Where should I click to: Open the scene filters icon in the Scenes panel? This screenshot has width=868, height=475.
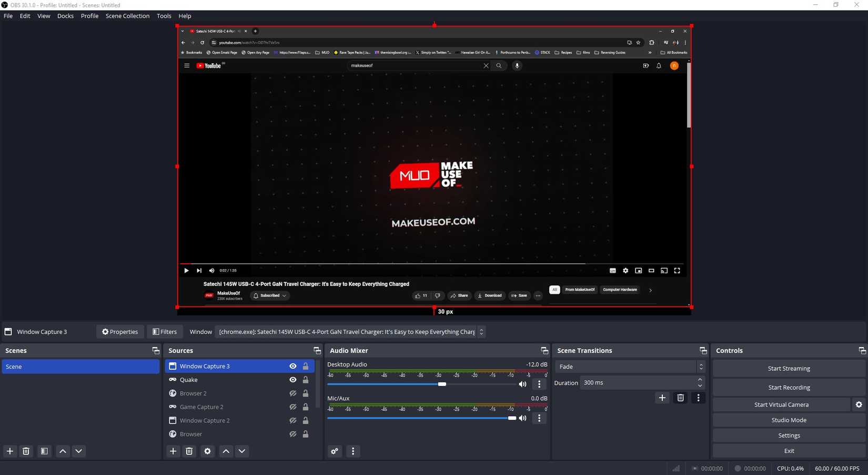pos(44,451)
